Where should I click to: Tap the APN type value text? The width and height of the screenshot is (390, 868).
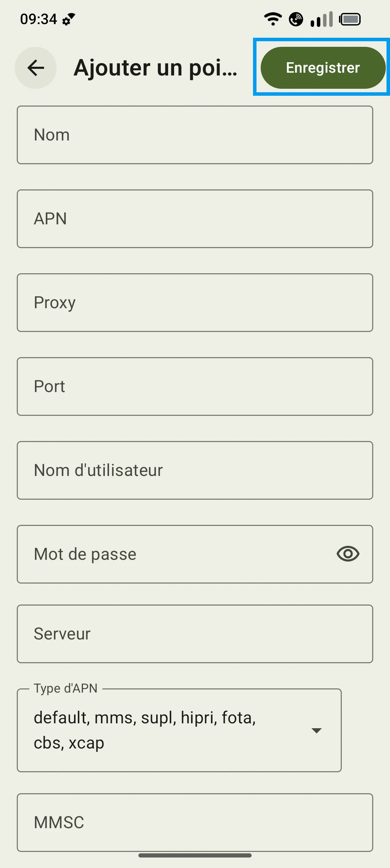[x=145, y=730]
